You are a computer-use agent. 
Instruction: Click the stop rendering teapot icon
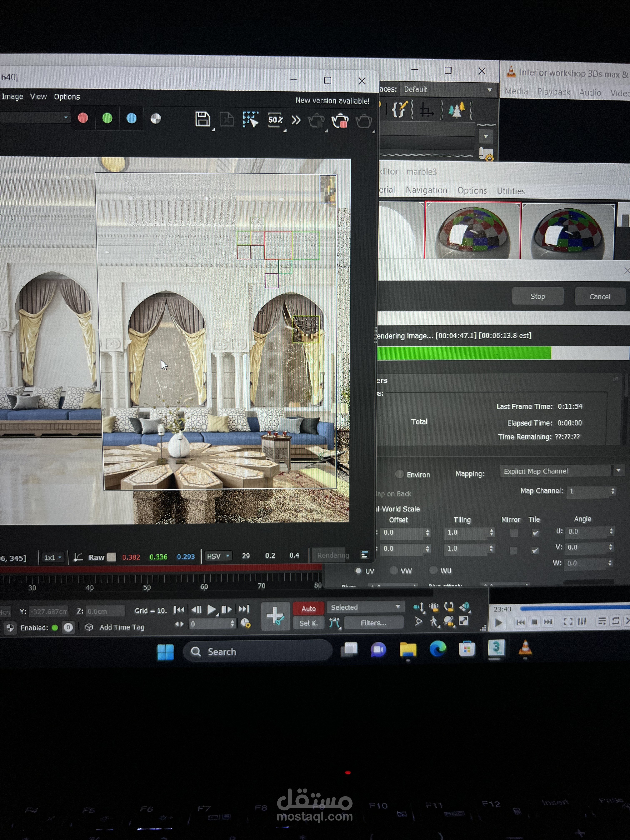tap(340, 121)
